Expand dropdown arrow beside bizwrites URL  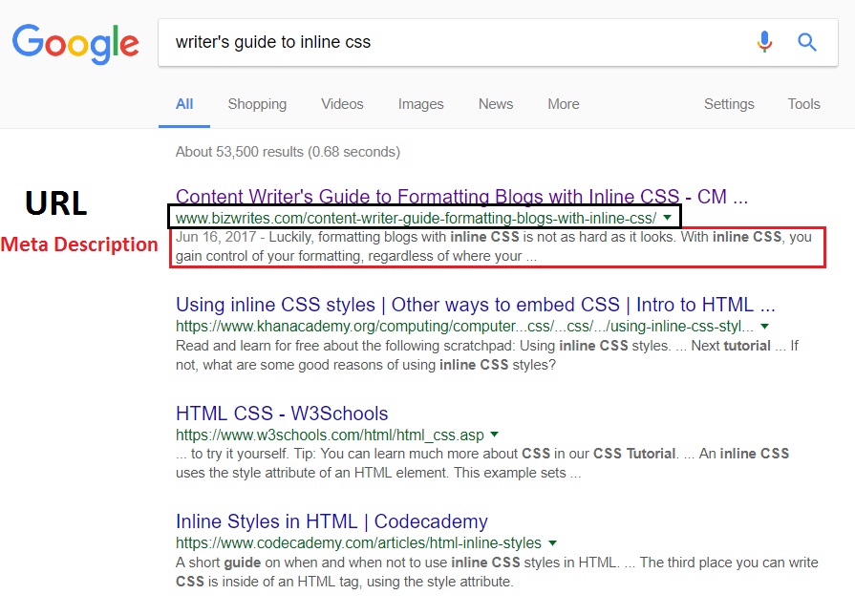tap(667, 218)
